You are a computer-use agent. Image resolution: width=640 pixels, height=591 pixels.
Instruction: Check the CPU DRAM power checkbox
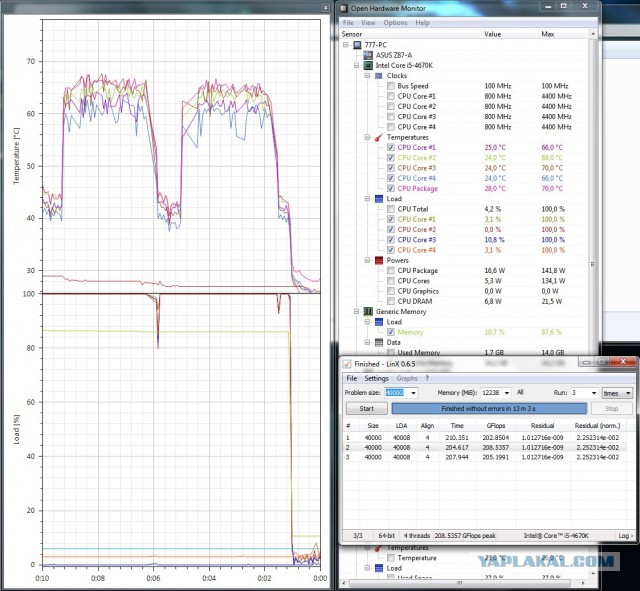click(x=391, y=301)
